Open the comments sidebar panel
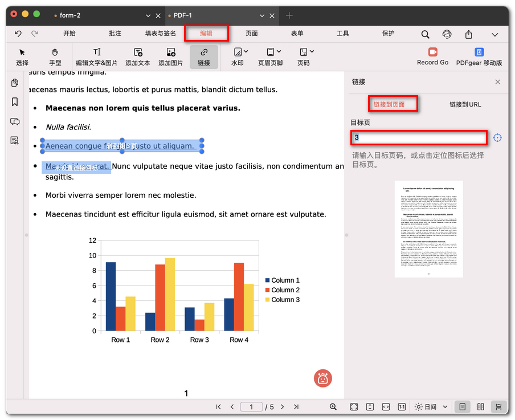 click(15, 121)
